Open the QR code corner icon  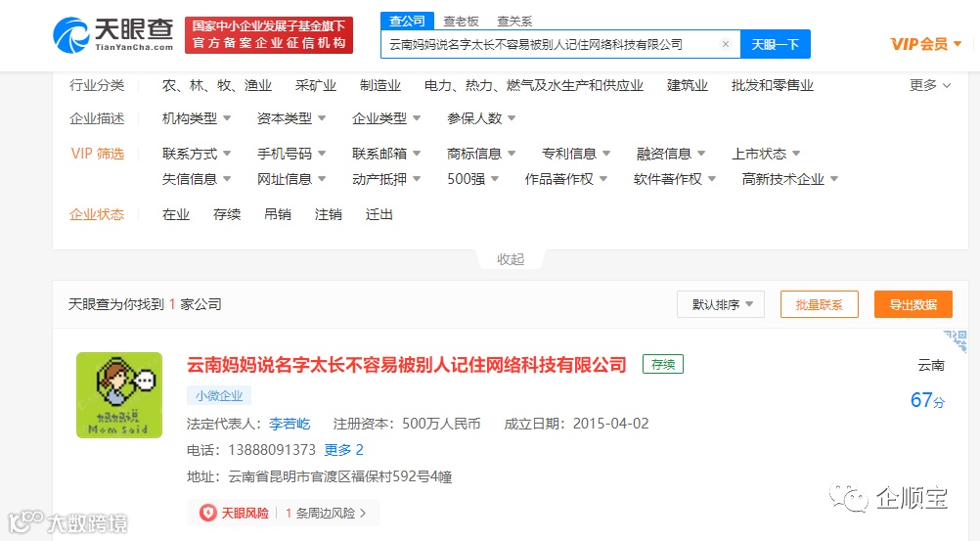point(957,340)
